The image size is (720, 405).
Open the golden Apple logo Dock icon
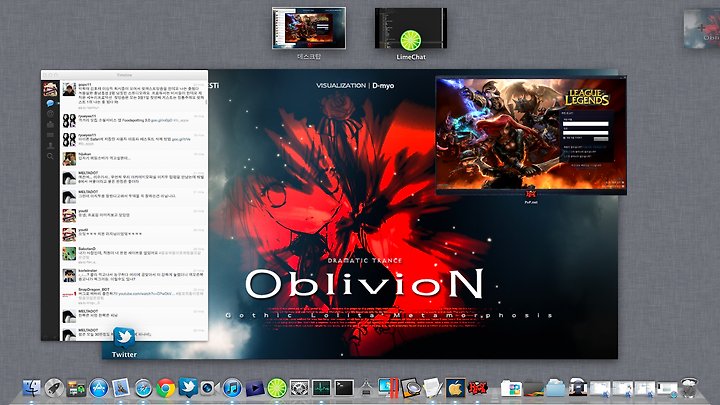pos(455,388)
